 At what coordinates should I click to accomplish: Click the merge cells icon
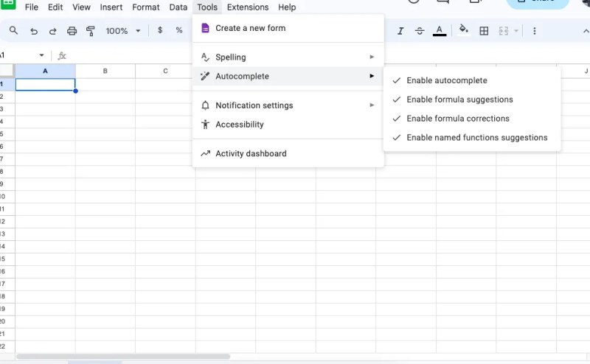(504, 31)
